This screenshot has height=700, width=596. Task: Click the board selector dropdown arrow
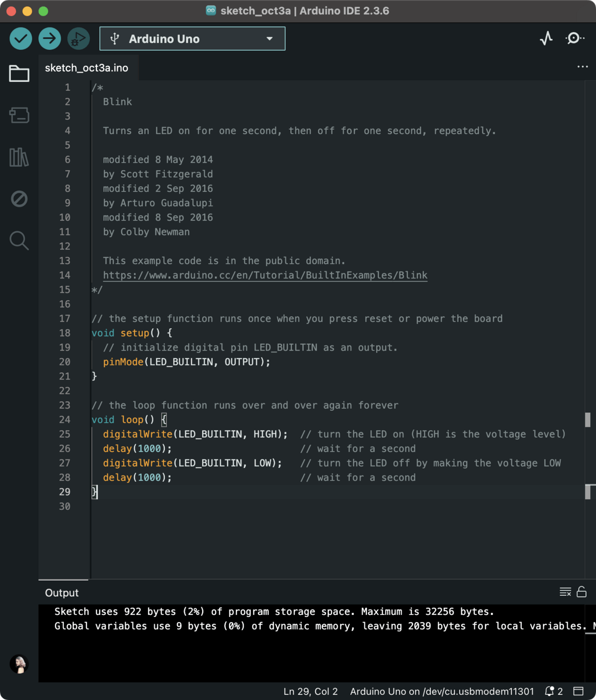pyautogui.click(x=269, y=39)
